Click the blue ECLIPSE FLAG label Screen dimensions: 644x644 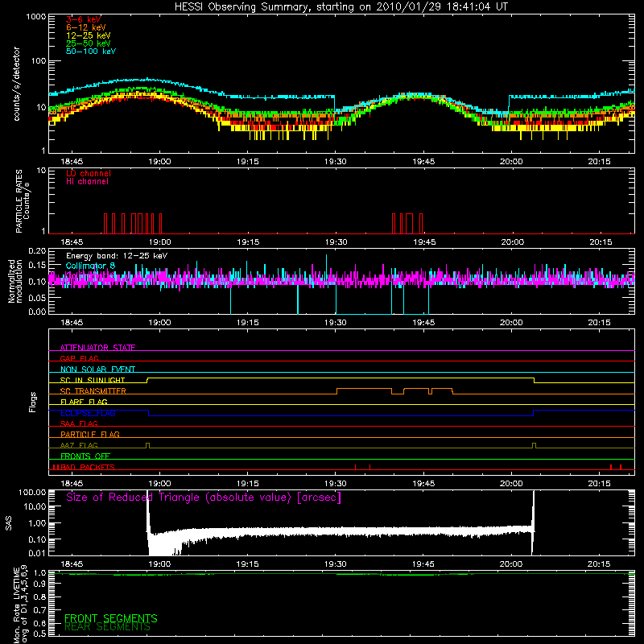tap(88, 413)
